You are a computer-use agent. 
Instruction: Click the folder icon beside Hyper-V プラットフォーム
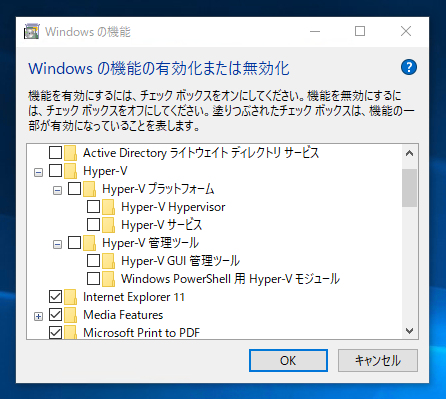(90, 189)
